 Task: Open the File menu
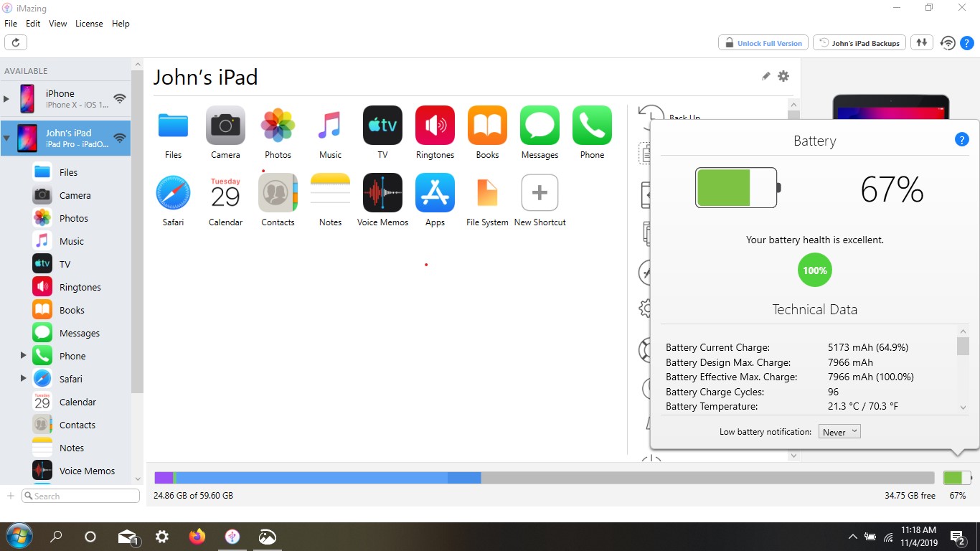pos(11,24)
